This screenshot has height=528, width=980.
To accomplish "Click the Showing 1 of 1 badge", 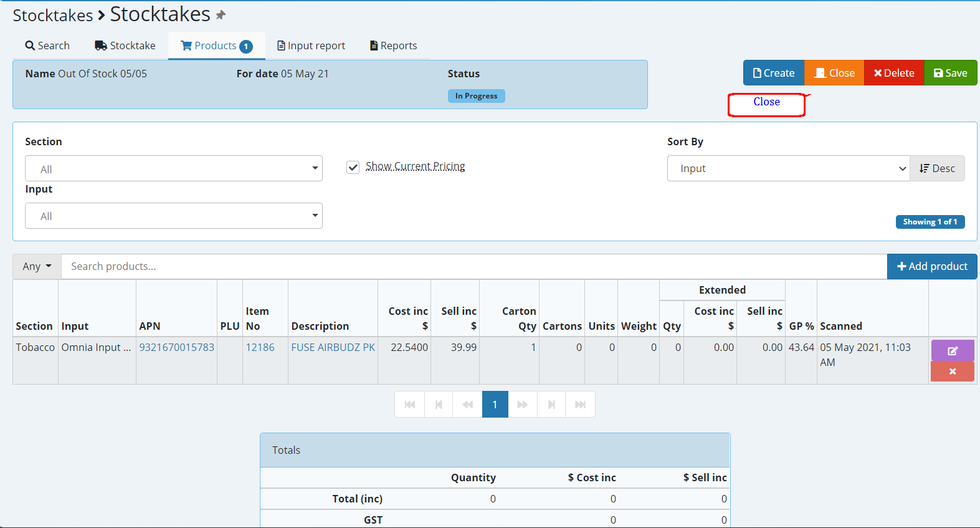I will pos(930,222).
